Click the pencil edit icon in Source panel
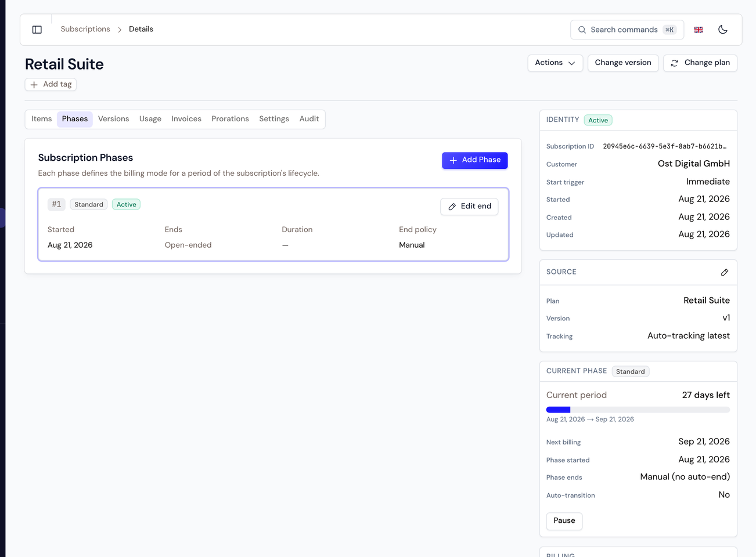The height and width of the screenshot is (557, 756). [x=725, y=272]
